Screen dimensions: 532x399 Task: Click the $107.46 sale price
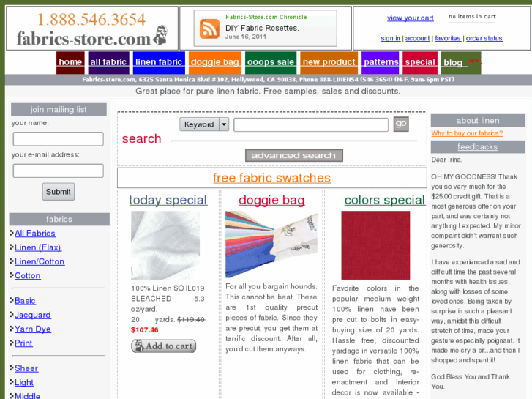click(x=145, y=330)
